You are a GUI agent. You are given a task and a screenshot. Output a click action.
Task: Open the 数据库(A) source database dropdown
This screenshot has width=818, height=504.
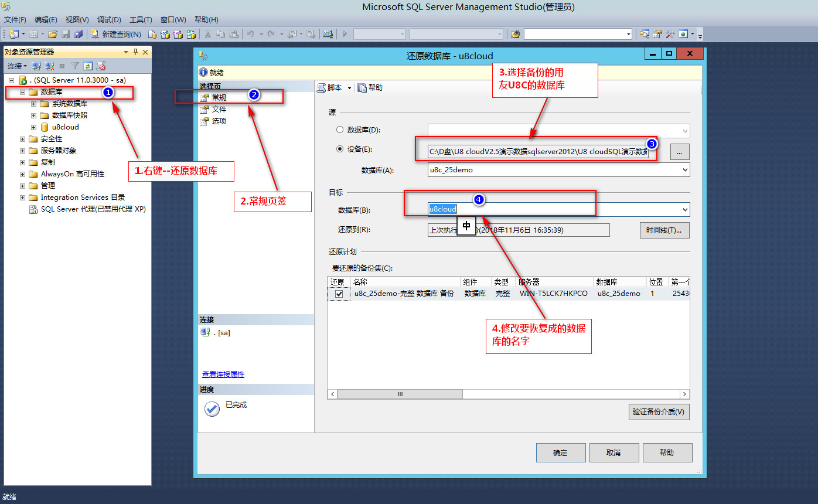click(x=684, y=170)
